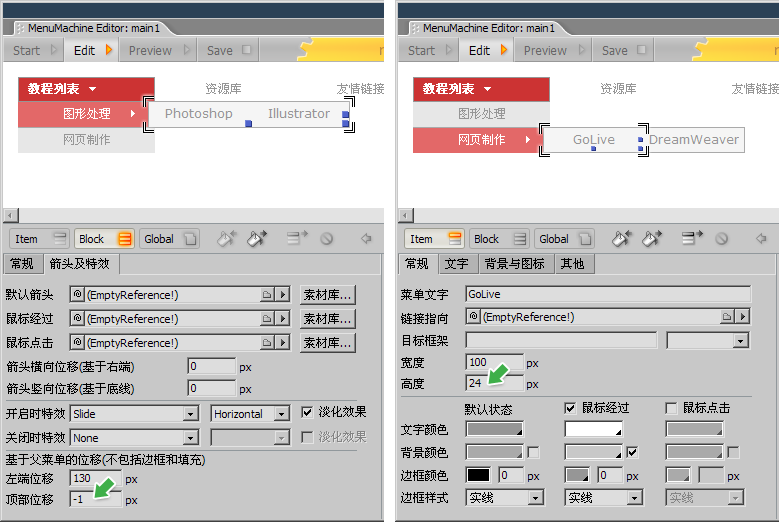Open 边框样式 dropdown for 鼠标经过 column
The image size is (779, 522).
[634, 498]
